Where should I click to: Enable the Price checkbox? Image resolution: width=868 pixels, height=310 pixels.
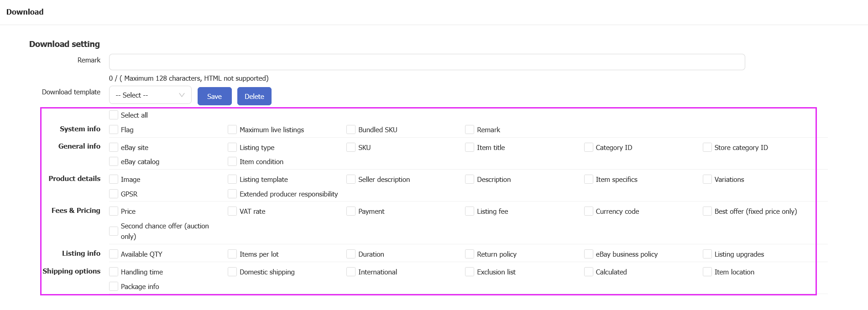(x=114, y=211)
